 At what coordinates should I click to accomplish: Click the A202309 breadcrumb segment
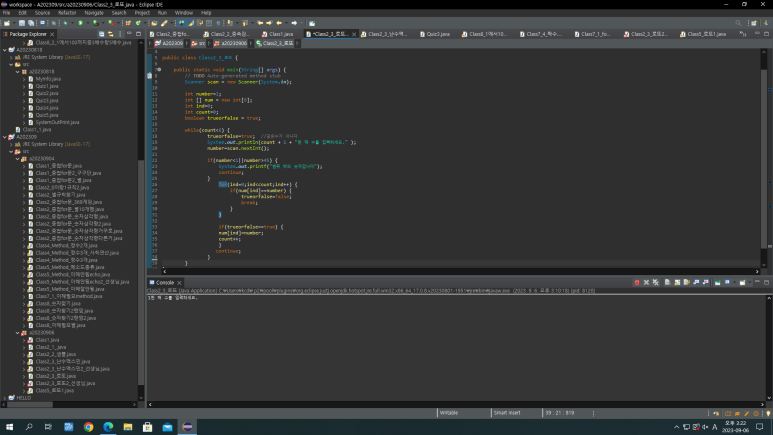coord(169,43)
